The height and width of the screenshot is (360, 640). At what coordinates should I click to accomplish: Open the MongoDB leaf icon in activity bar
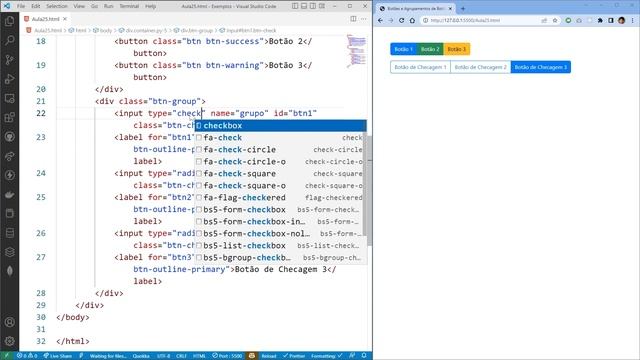[x=9, y=271]
